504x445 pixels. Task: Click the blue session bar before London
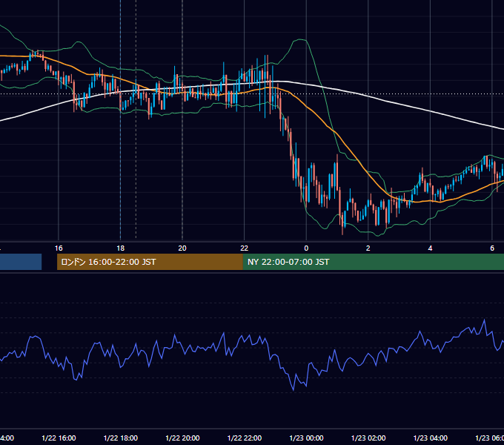point(21,262)
